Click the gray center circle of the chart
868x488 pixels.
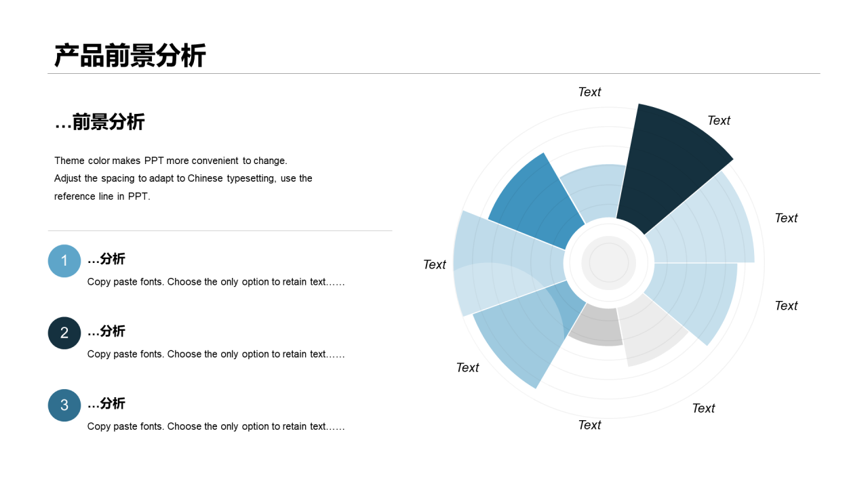click(608, 262)
